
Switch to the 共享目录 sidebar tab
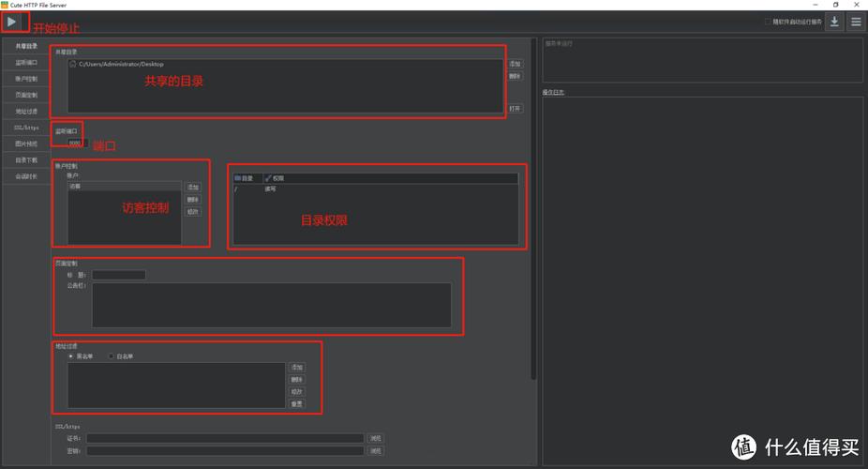26,46
